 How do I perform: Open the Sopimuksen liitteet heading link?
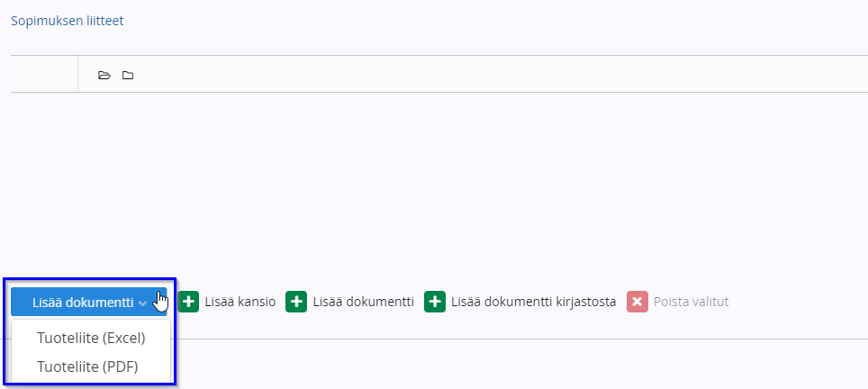coord(67,21)
